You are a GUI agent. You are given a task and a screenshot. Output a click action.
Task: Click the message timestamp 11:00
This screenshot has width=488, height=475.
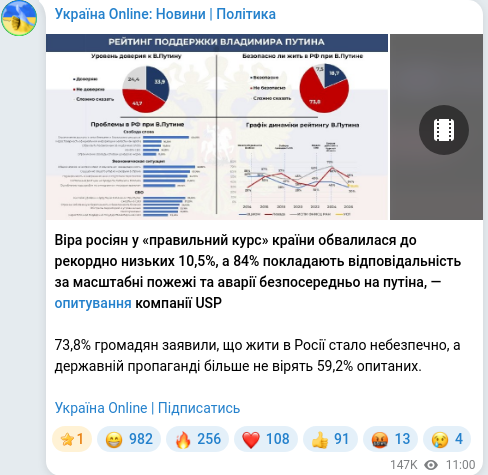click(461, 465)
